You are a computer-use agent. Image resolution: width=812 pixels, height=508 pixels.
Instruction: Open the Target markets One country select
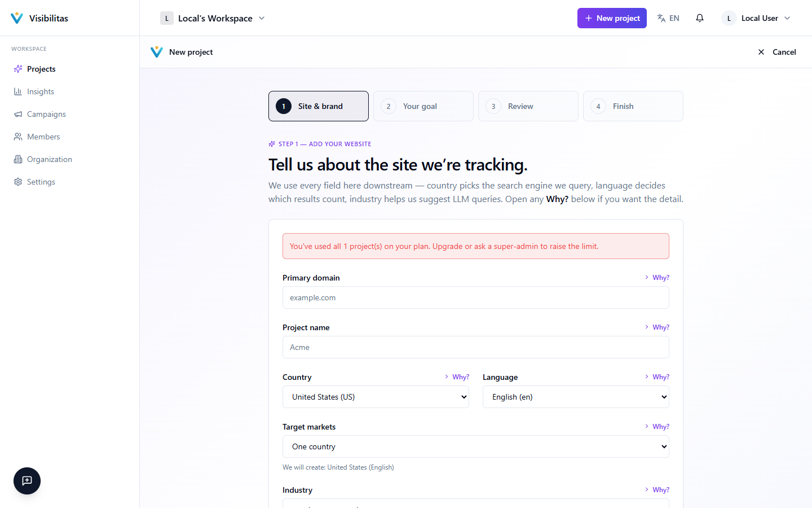tap(476, 446)
